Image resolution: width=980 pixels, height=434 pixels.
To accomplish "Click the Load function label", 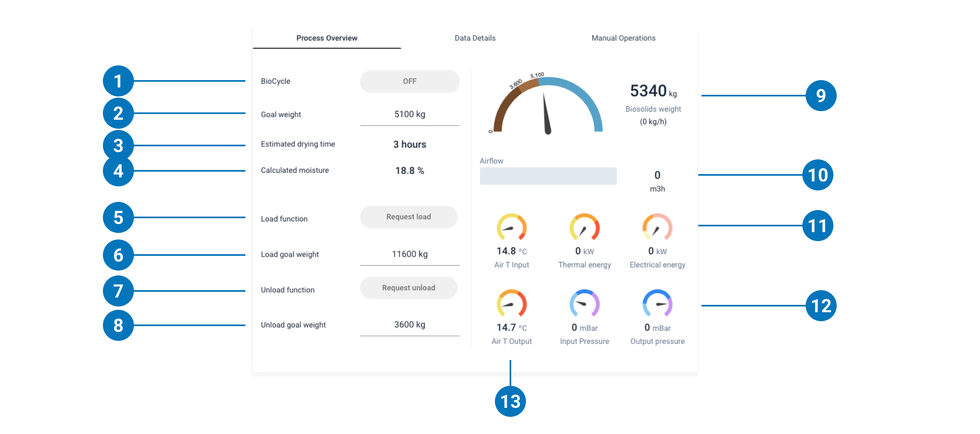I will pyautogui.click(x=284, y=219).
